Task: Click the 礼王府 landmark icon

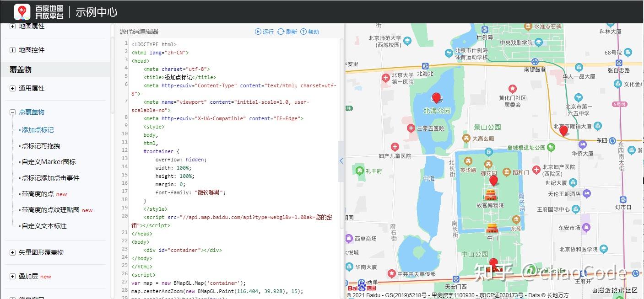Action: 359,172
